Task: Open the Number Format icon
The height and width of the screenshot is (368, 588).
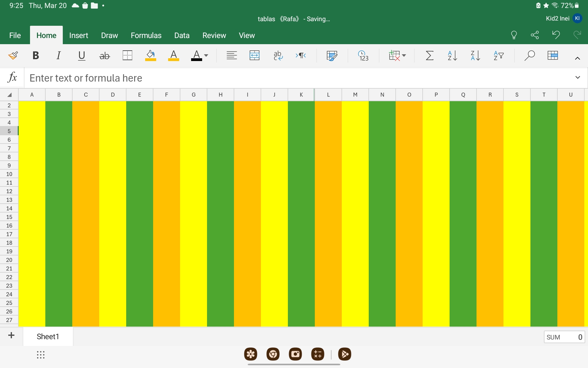Action: [x=363, y=56]
